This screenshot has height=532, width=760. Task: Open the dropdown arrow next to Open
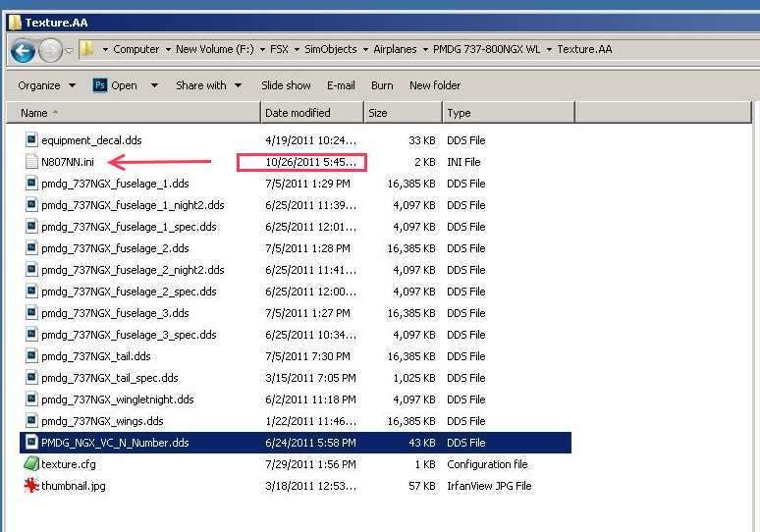tap(154, 85)
